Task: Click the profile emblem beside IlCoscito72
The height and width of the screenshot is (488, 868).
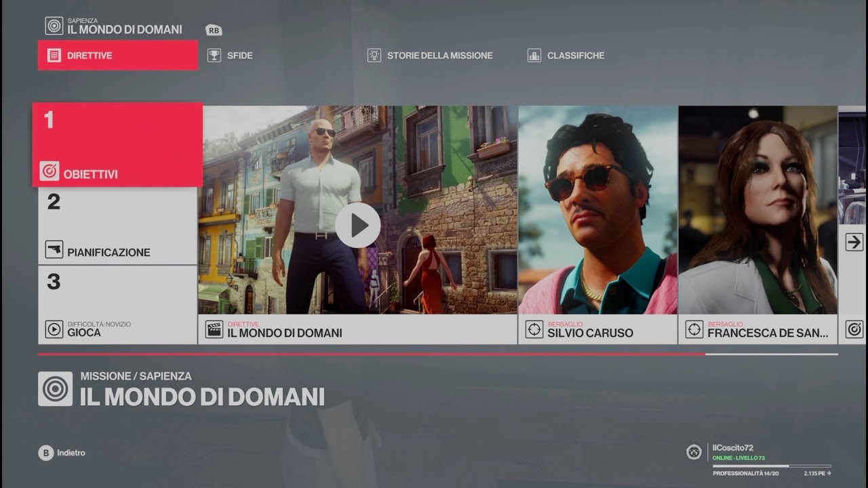Action: click(x=694, y=452)
